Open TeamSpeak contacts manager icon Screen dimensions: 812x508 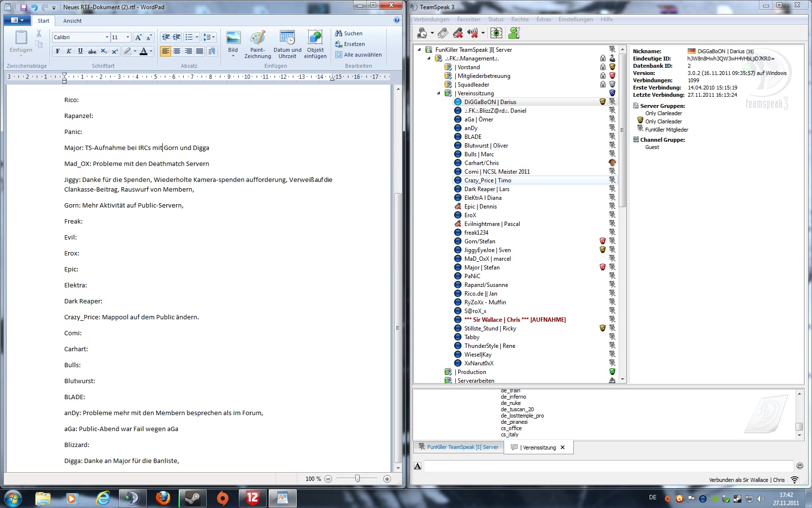coord(514,33)
